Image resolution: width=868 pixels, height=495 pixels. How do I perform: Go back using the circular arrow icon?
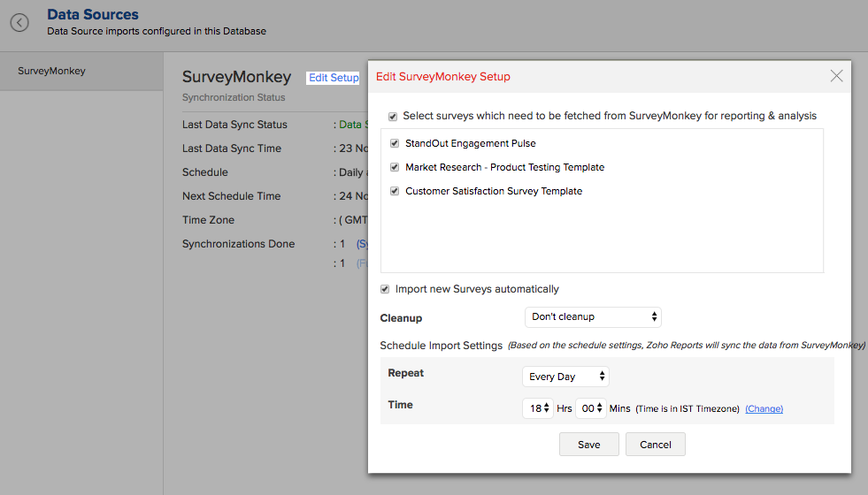click(x=19, y=23)
